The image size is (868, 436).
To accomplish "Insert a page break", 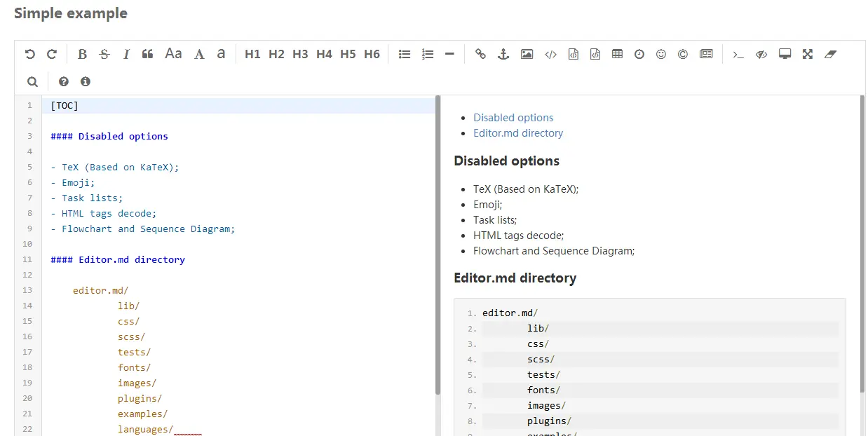I will coord(706,54).
